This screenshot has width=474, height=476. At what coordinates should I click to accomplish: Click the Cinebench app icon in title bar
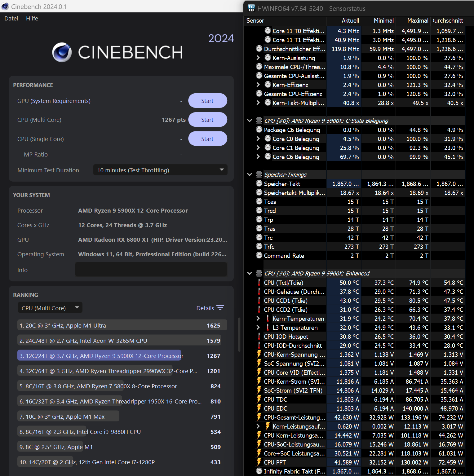tap(5, 7)
